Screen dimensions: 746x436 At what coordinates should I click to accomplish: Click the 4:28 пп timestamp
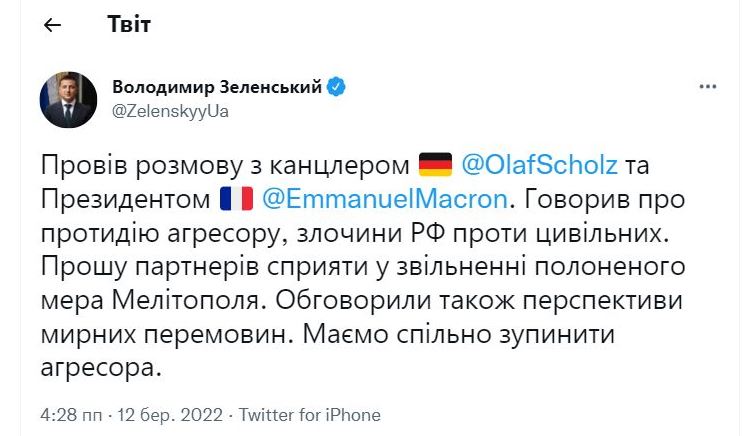tap(70, 414)
